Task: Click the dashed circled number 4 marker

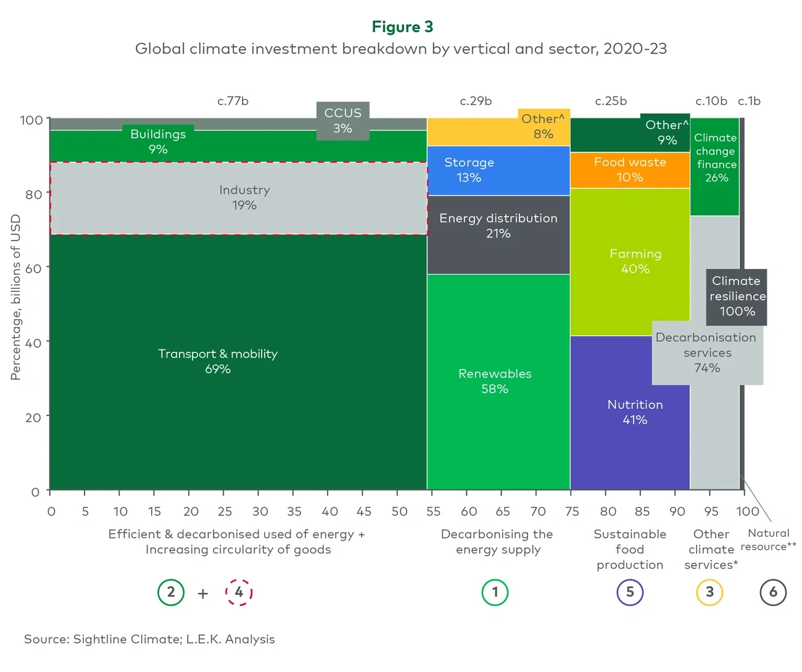Action: coord(239,592)
